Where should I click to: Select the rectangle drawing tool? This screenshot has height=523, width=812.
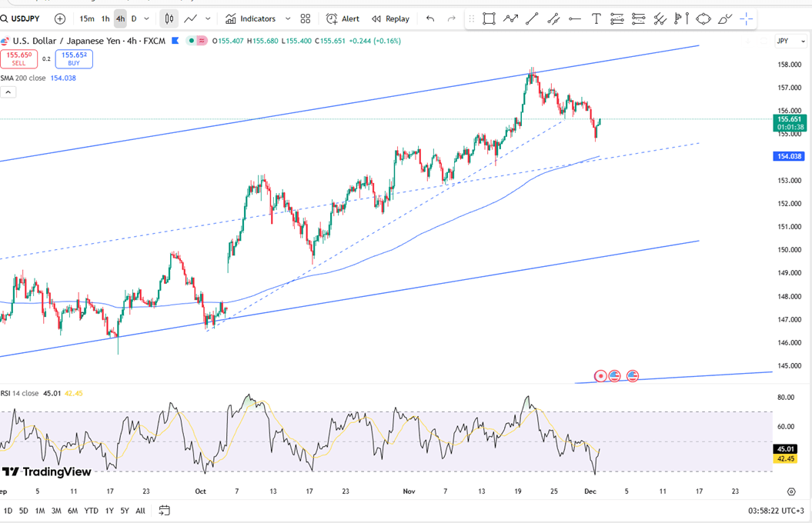(x=489, y=18)
